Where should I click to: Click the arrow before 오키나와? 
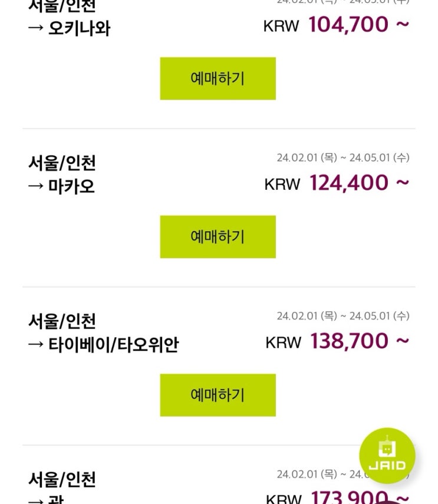(36, 28)
